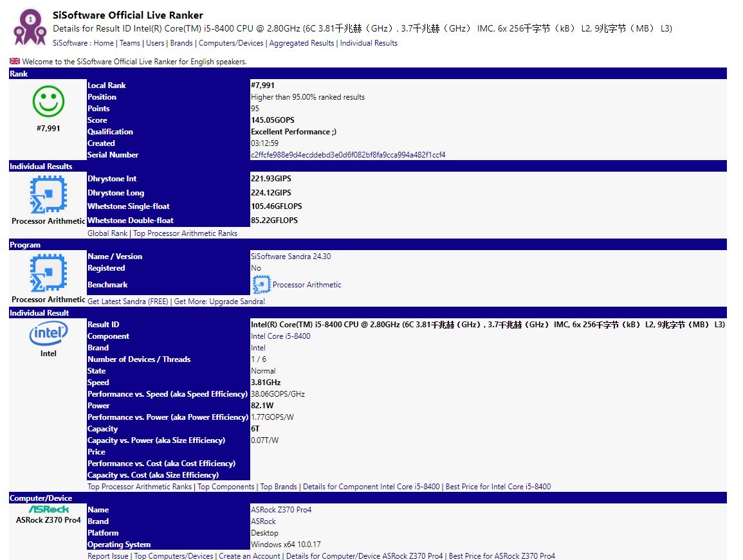
Task: Click the Excellent Performance qualification text
Action: pyautogui.click(x=293, y=132)
